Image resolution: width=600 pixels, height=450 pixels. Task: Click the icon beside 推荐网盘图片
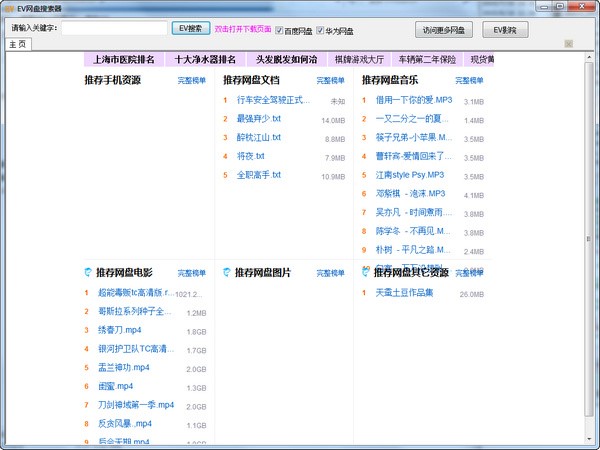(227, 272)
